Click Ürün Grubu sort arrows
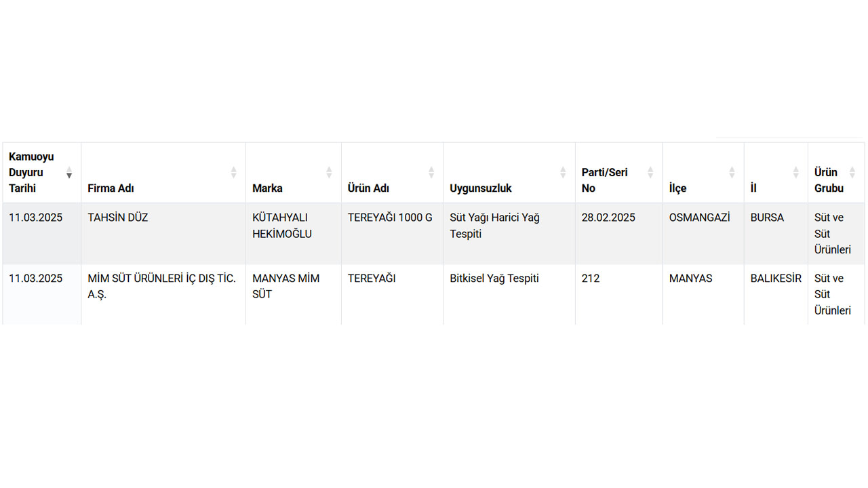The image size is (868, 488). click(x=852, y=172)
